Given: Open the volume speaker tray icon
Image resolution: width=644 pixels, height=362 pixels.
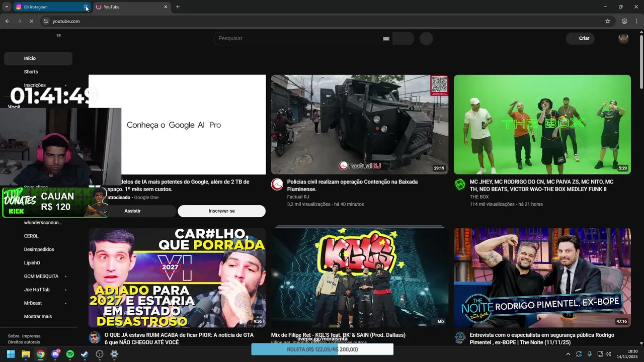Looking at the screenshot, I should [608, 354].
